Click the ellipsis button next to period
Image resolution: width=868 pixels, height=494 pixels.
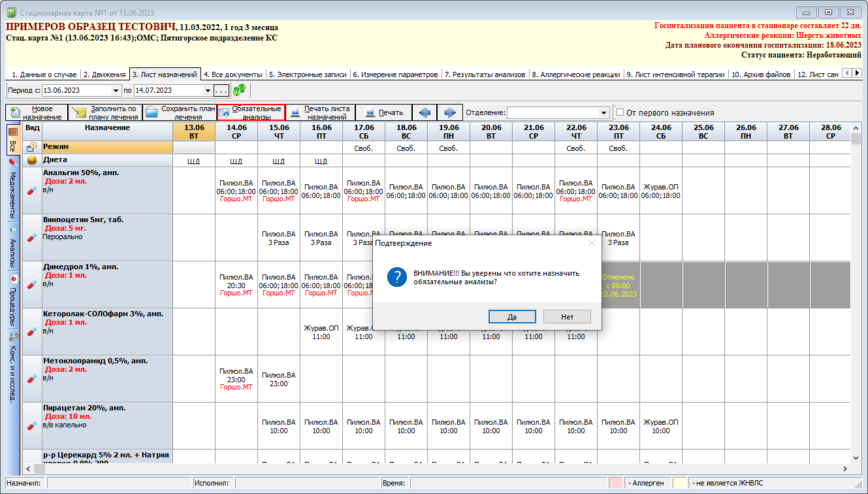pos(221,90)
